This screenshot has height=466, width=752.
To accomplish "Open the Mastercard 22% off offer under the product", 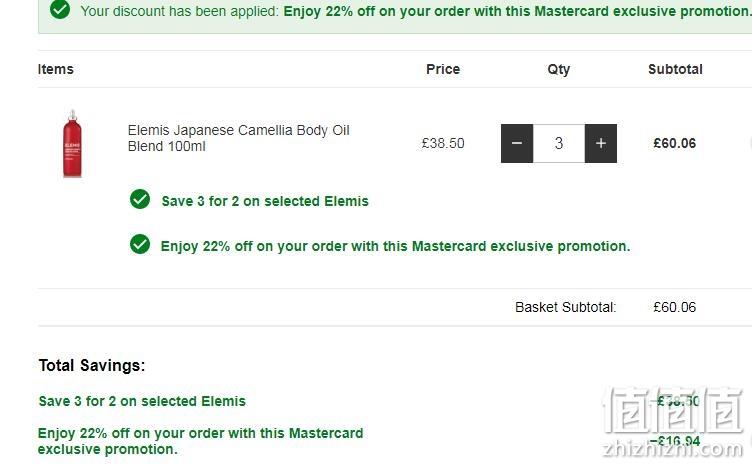I will (x=395, y=246).
